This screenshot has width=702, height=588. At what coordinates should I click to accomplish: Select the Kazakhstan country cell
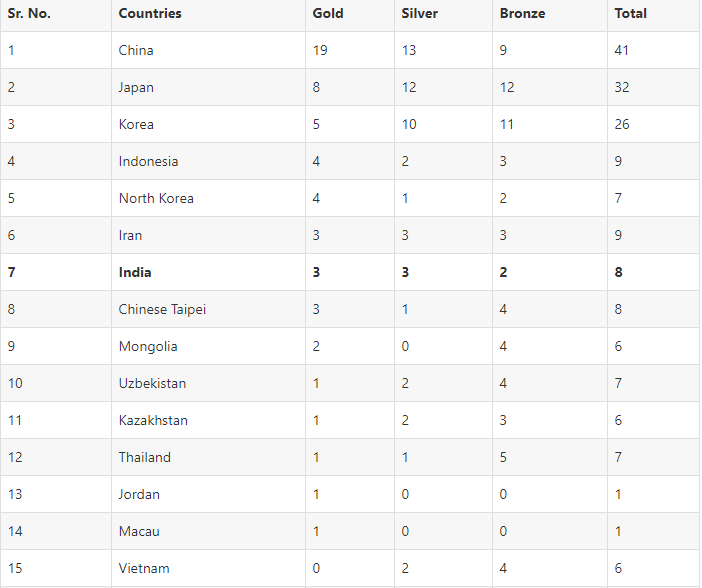click(153, 420)
